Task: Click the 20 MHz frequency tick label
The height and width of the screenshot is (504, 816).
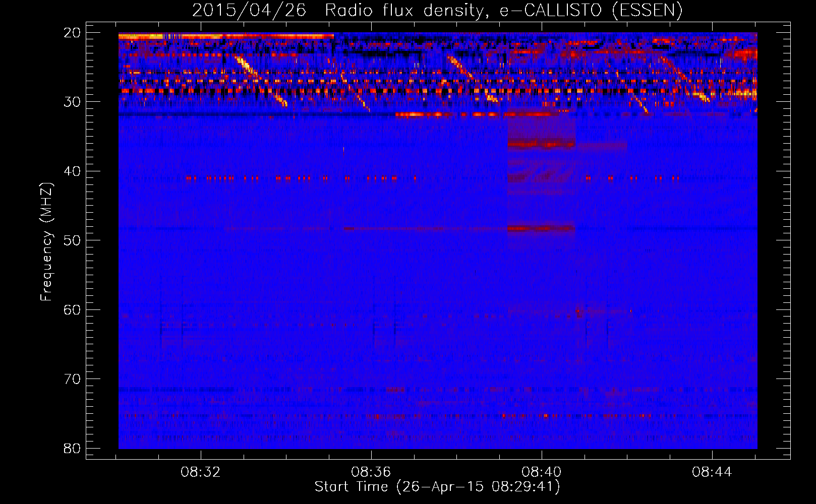Action: [73, 33]
